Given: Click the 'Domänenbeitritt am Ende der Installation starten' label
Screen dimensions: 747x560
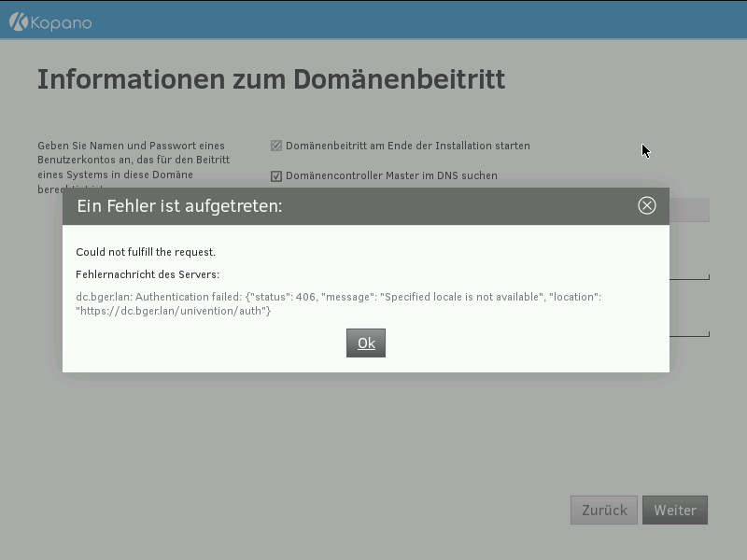Looking at the screenshot, I should [x=407, y=146].
